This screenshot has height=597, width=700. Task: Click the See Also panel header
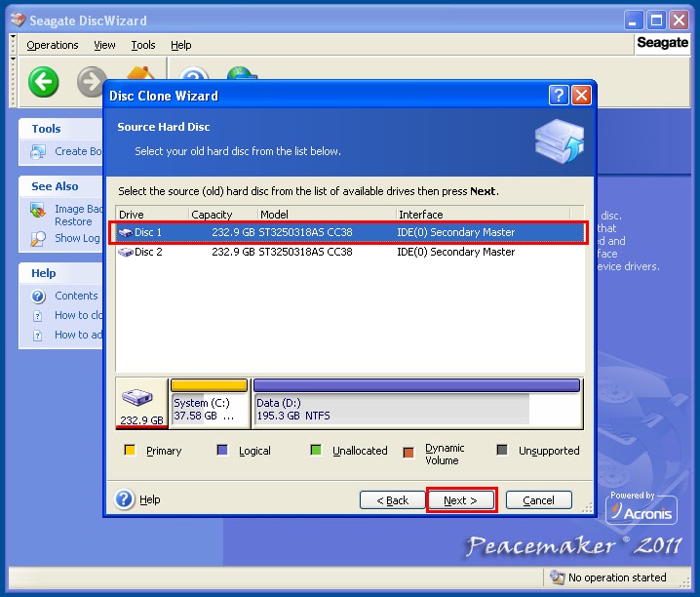point(61,186)
